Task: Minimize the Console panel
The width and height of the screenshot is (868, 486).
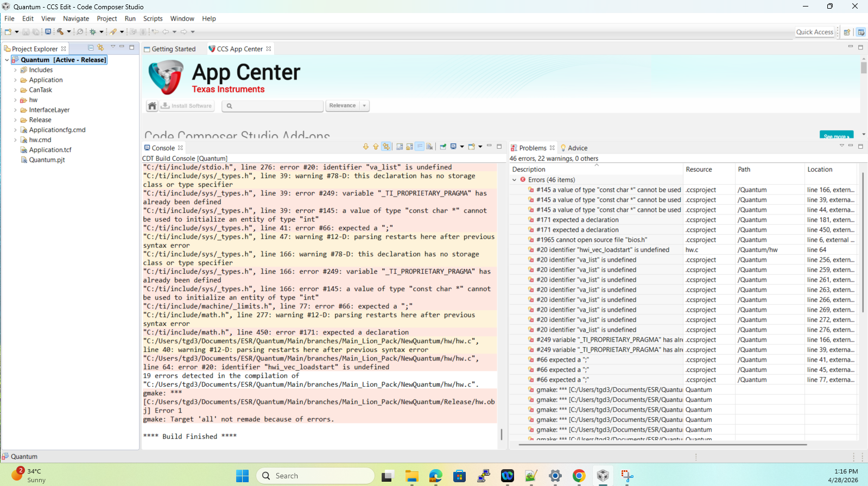Action: click(489, 146)
